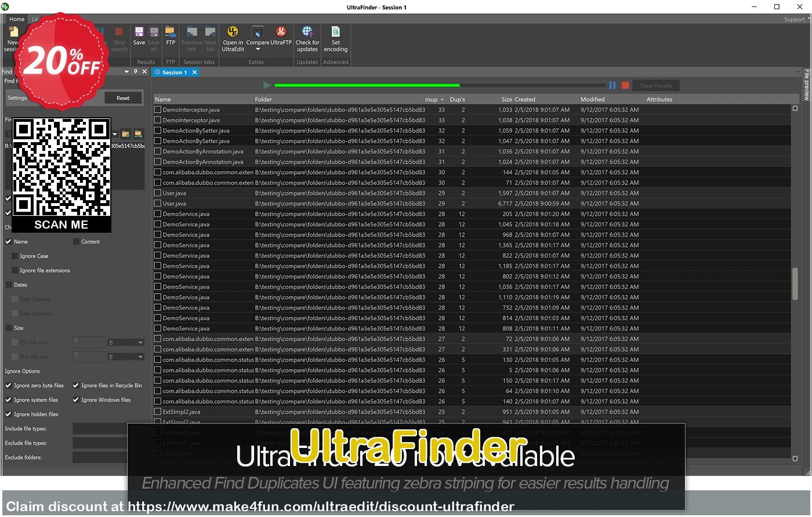Toggle the Ignore Case option
The image size is (812, 517).
15,256
